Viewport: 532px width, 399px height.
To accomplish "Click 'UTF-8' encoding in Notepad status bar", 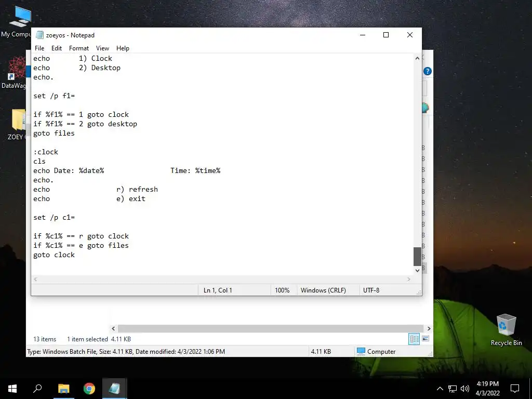I will click(x=371, y=290).
